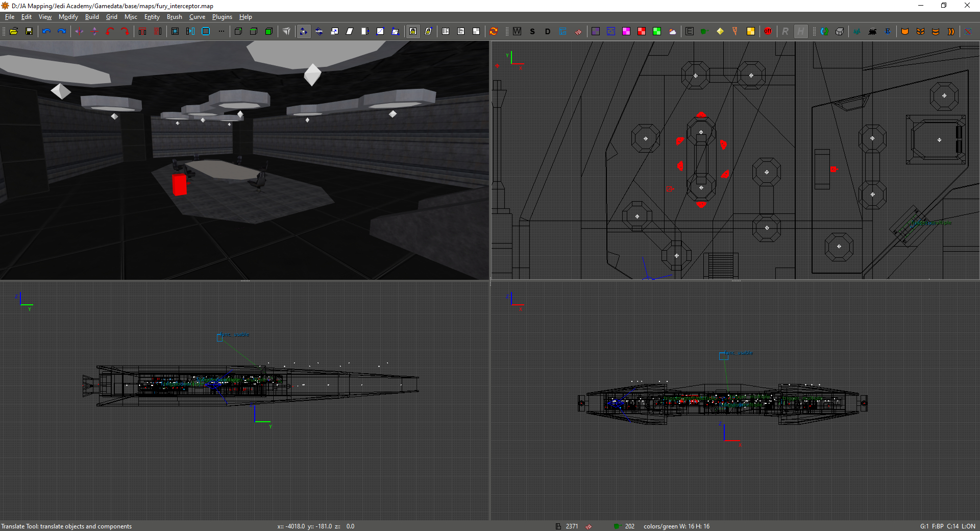Toggle the red 'off' filter button

click(x=768, y=31)
